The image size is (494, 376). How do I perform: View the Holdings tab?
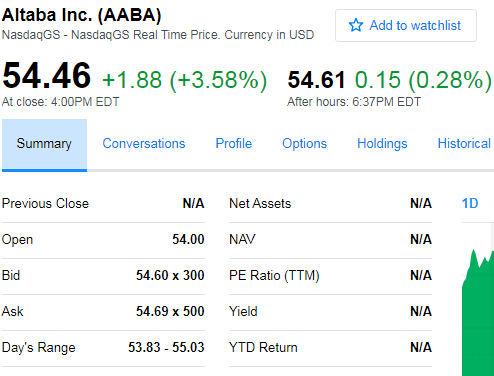click(x=382, y=144)
